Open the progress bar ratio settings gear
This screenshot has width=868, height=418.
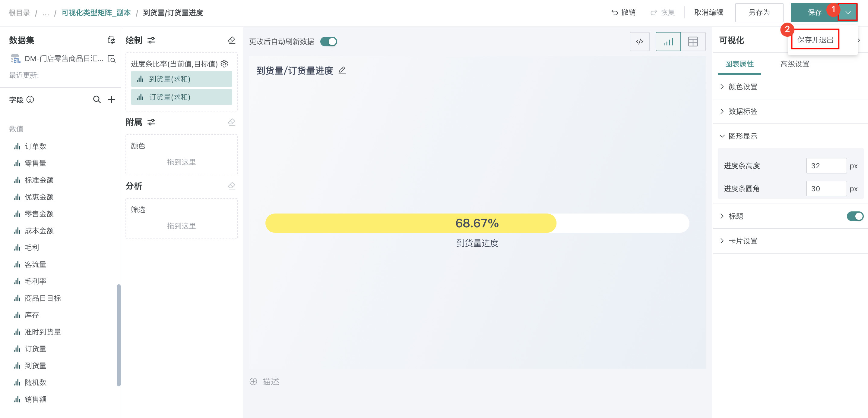[224, 64]
